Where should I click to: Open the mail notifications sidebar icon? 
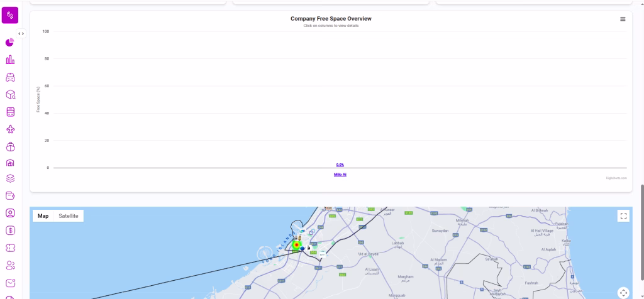[11, 283]
